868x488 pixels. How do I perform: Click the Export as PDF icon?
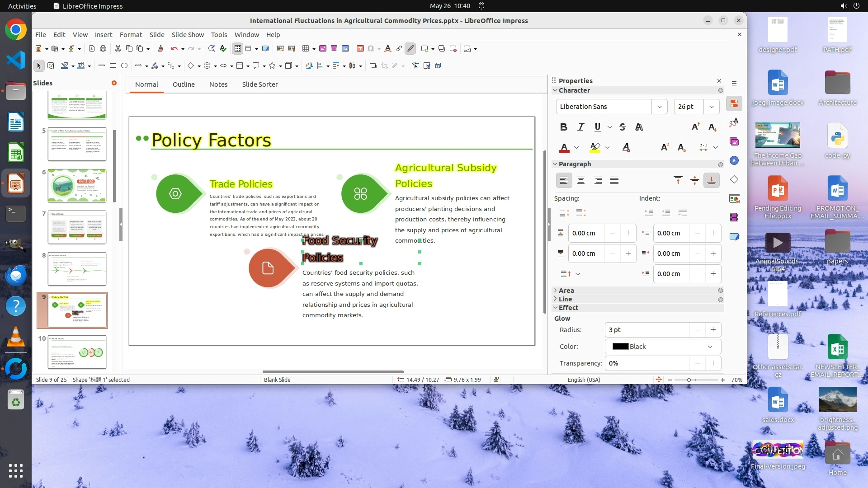[x=92, y=49]
